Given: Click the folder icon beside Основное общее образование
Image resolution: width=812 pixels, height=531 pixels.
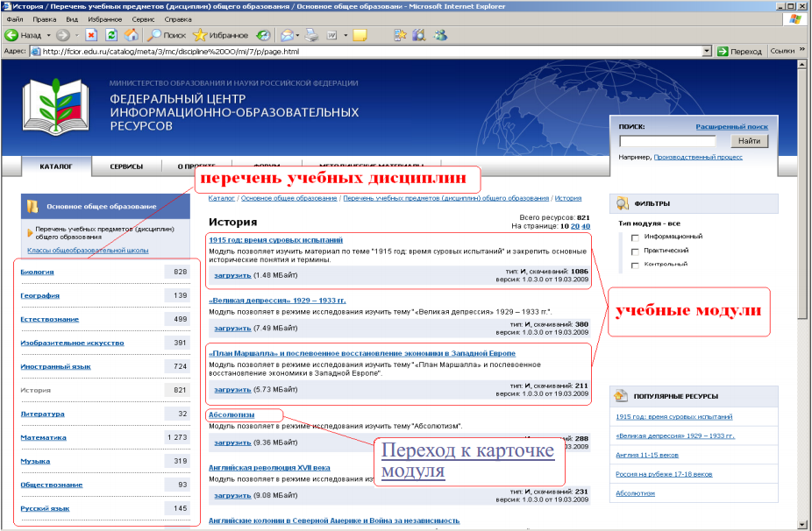Looking at the screenshot, I should pyautogui.click(x=32, y=207).
